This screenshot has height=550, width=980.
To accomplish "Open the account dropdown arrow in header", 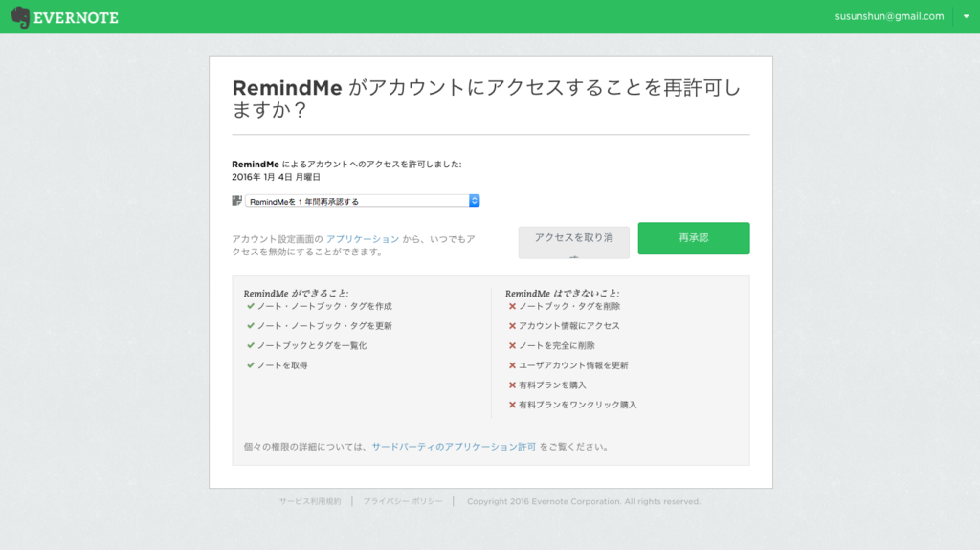I will click(966, 17).
